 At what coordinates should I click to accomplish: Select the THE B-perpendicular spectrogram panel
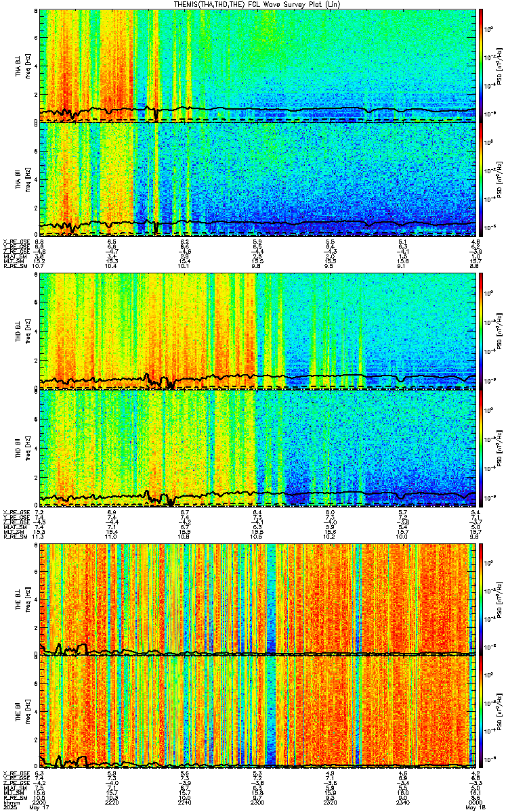257,599
